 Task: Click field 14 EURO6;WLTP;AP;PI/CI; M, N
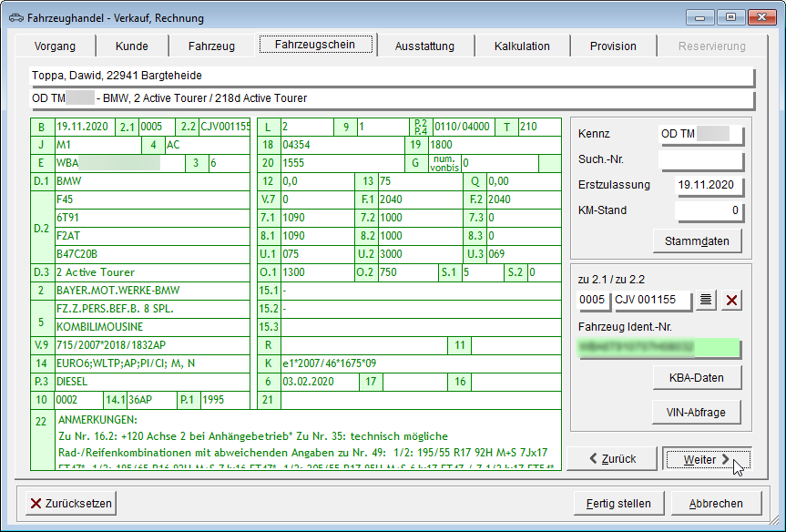pyautogui.click(x=152, y=363)
